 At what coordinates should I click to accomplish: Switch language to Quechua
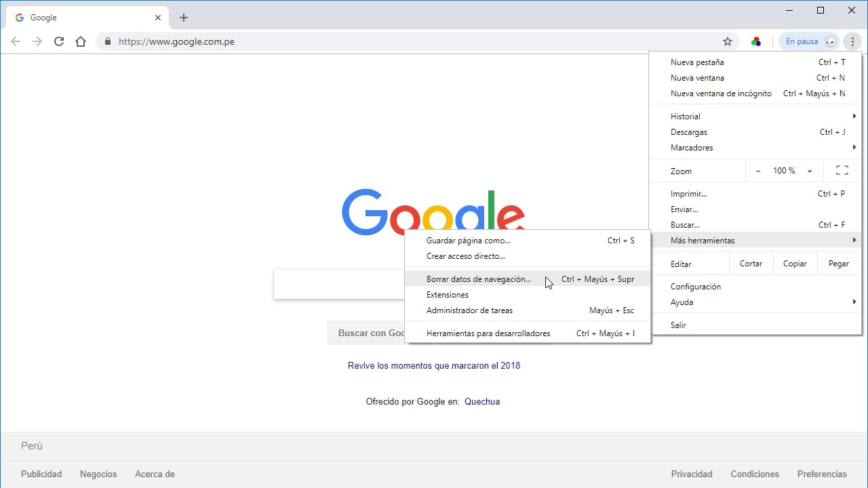point(482,401)
